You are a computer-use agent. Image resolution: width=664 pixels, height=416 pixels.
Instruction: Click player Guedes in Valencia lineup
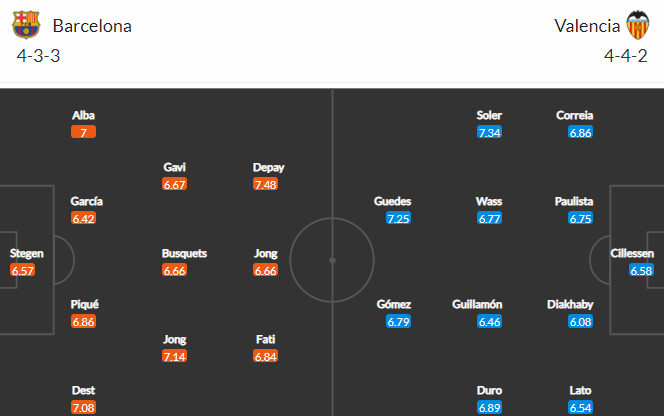(393, 201)
